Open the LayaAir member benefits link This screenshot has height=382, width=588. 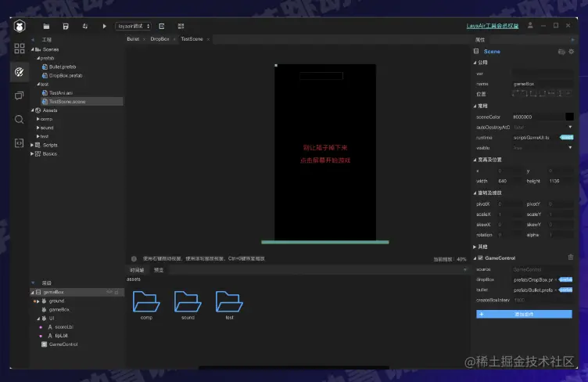(493, 26)
